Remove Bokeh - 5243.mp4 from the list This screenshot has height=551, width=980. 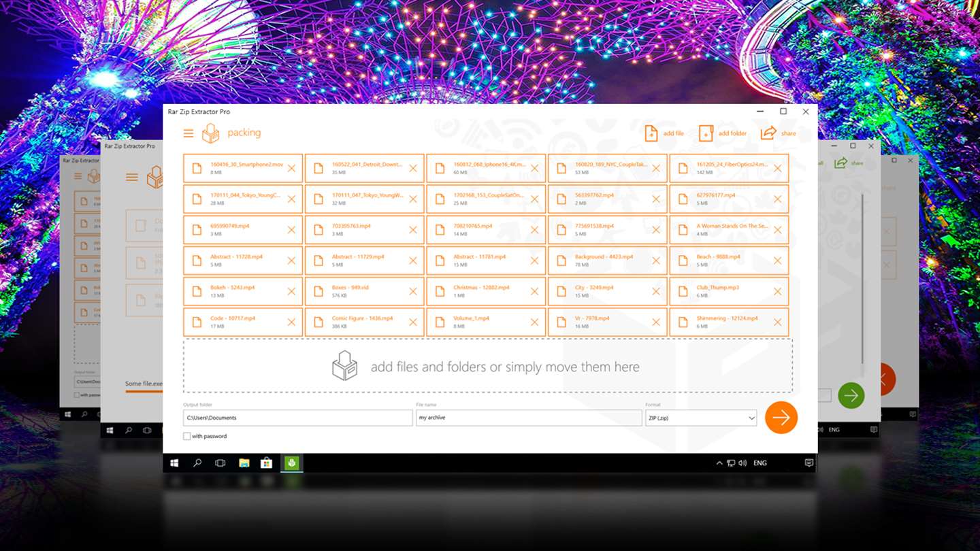click(291, 291)
